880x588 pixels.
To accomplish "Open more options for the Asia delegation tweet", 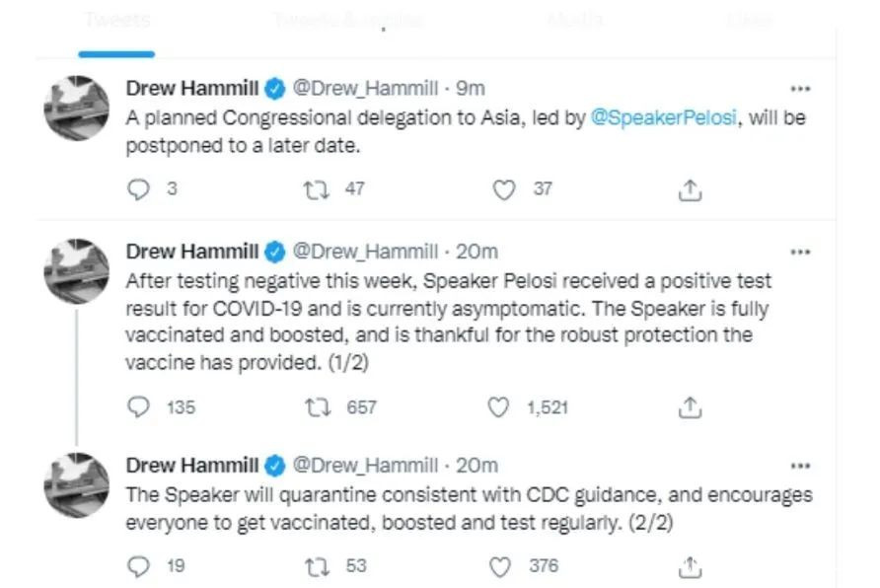I will pos(800,89).
